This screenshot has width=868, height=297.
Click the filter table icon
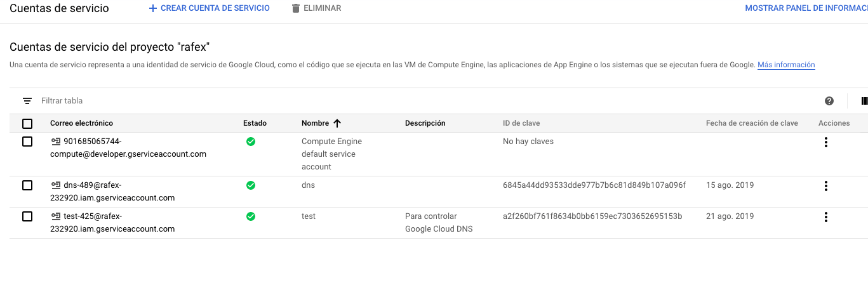27,101
